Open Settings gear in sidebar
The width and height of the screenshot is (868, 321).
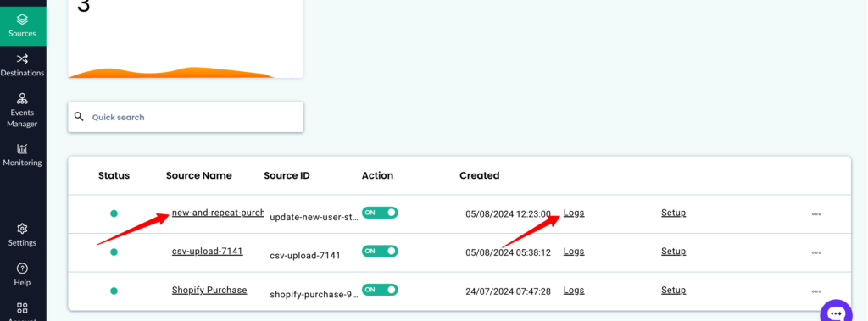[22, 235]
